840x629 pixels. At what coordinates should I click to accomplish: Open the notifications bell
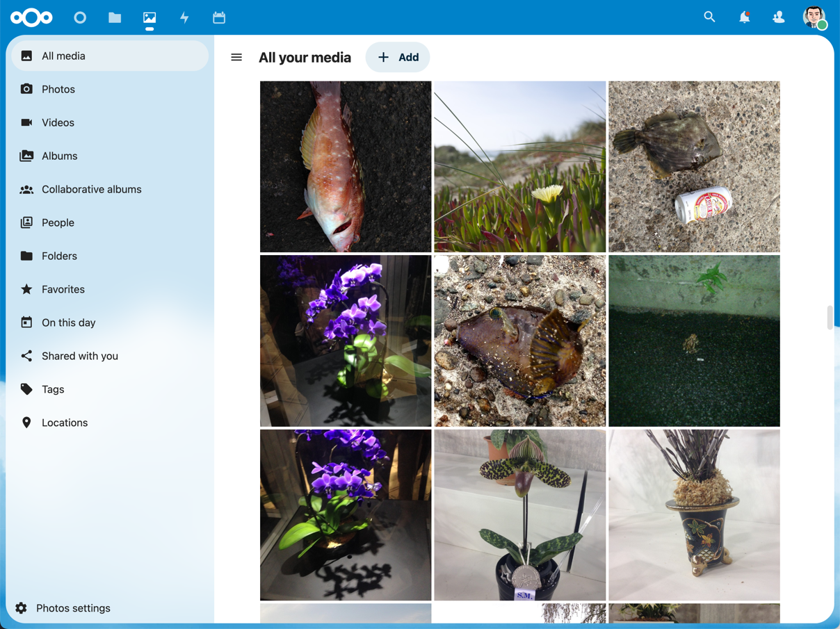tap(744, 17)
